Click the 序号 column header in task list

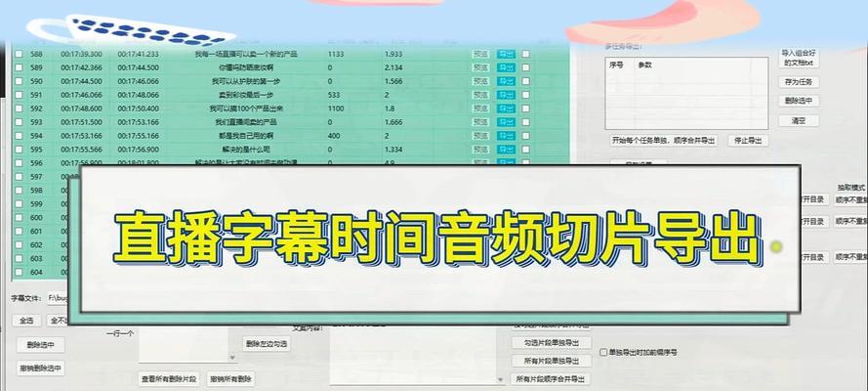tap(616, 65)
